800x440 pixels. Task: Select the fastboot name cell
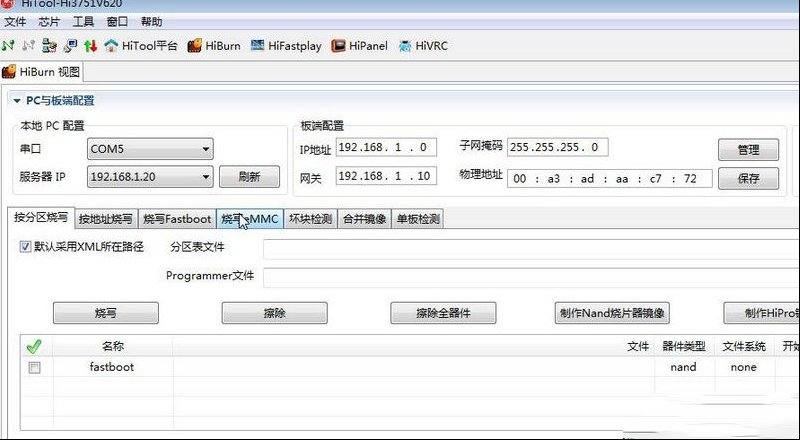(x=112, y=367)
